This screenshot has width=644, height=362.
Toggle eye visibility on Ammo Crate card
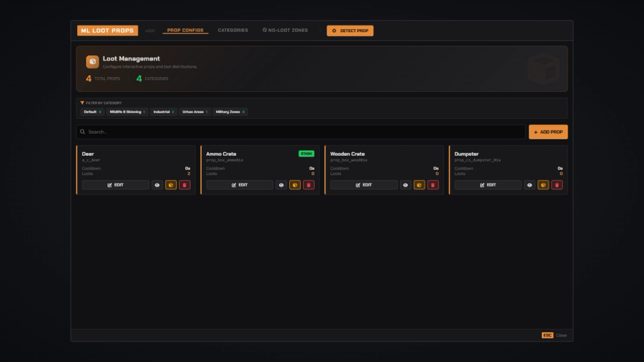point(281,185)
